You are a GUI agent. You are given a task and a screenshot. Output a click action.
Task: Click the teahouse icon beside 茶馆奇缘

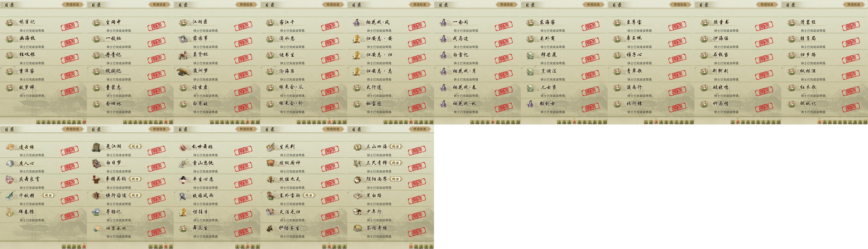click(x=357, y=228)
